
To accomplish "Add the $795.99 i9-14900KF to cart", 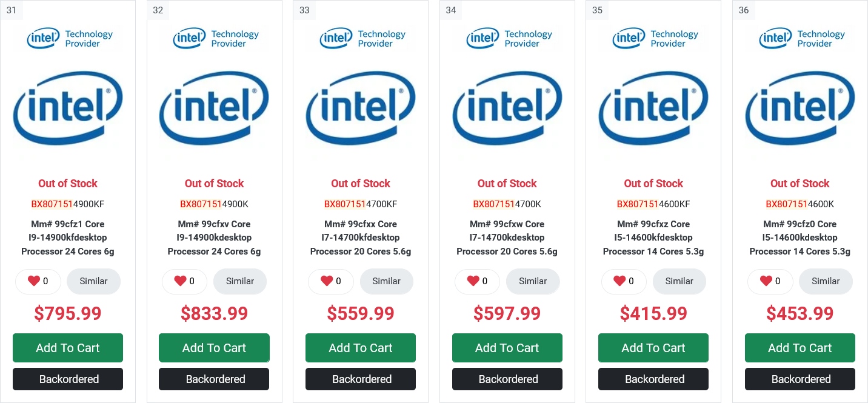I will [x=68, y=348].
